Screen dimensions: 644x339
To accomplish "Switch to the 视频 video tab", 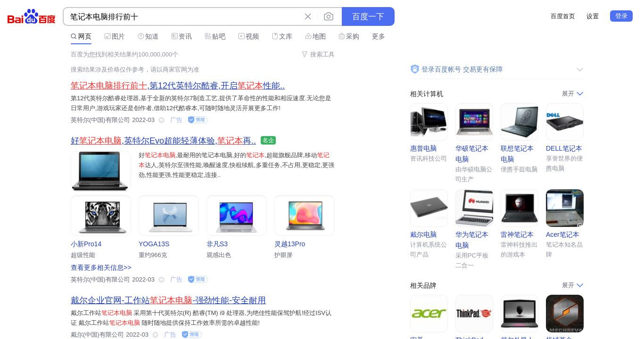I will 248,36.
